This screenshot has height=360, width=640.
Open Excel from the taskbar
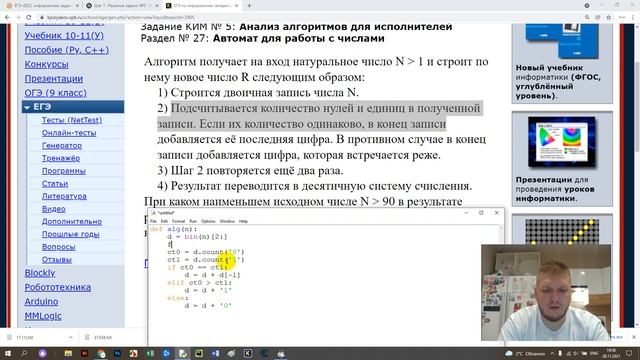point(150,353)
